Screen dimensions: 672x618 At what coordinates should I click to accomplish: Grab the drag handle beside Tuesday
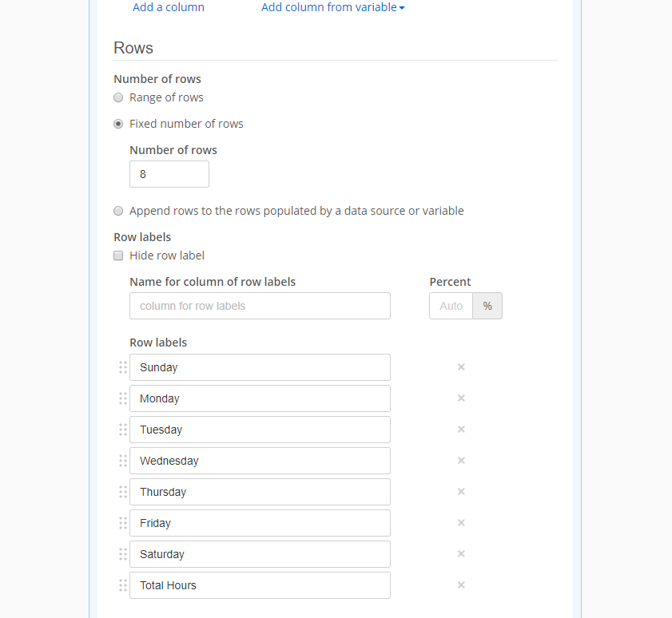point(123,430)
